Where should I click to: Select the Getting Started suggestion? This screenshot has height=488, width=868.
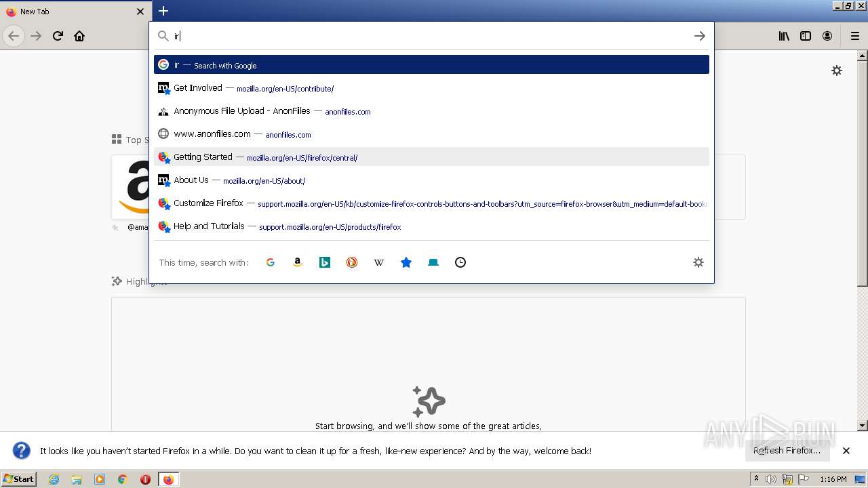click(x=431, y=157)
